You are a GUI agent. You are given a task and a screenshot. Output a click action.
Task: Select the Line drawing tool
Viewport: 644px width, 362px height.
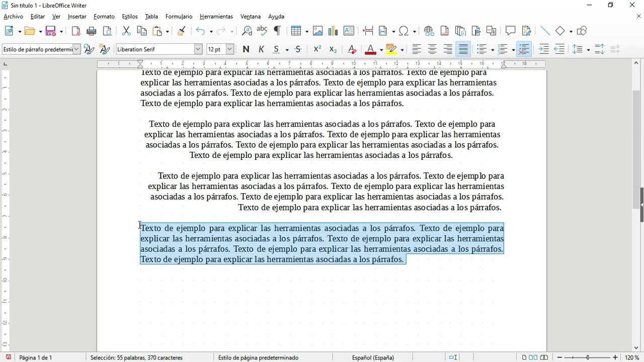tap(545, 31)
